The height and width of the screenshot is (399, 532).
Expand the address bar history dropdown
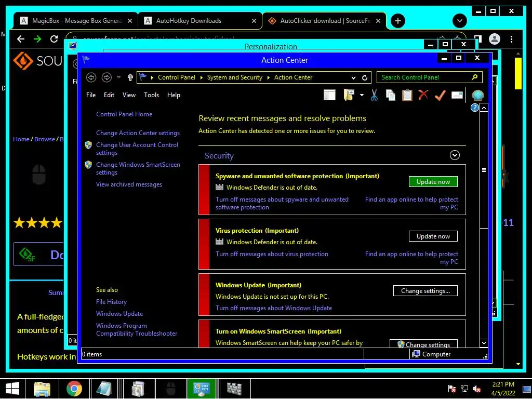tap(353, 78)
